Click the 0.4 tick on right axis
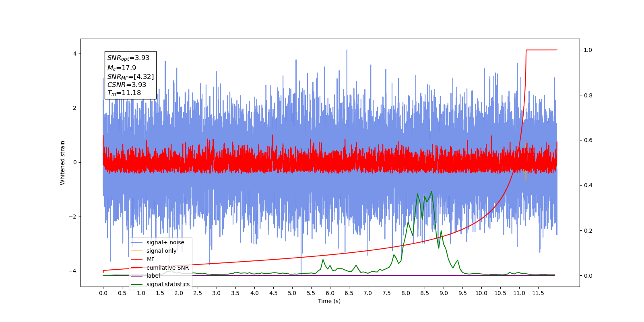Screen dimensions: 644x322 point(588,186)
